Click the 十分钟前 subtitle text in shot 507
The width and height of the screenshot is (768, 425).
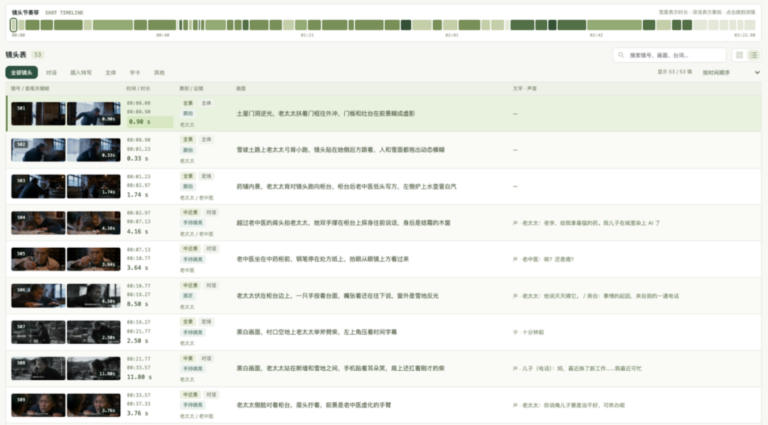pos(528,332)
